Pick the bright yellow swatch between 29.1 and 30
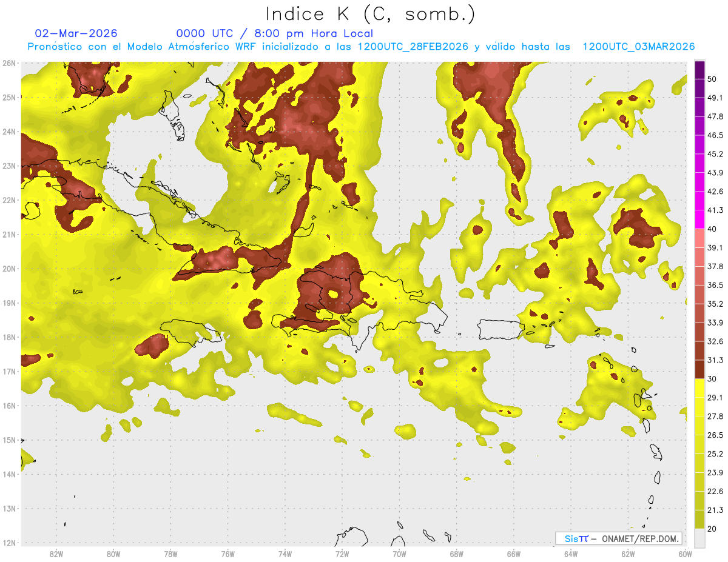This screenshot has height=562, width=728. [x=699, y=388]
